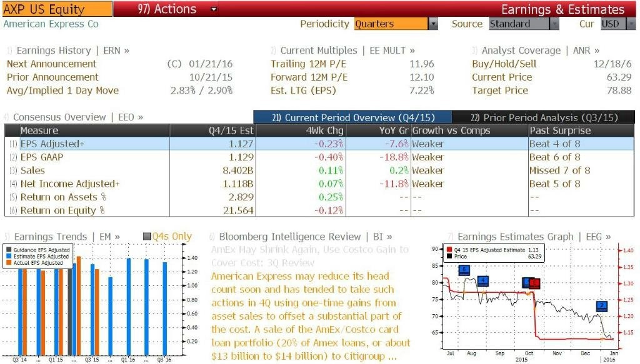Select the Sales measure row
640x364 pixels.
point(319,171)
